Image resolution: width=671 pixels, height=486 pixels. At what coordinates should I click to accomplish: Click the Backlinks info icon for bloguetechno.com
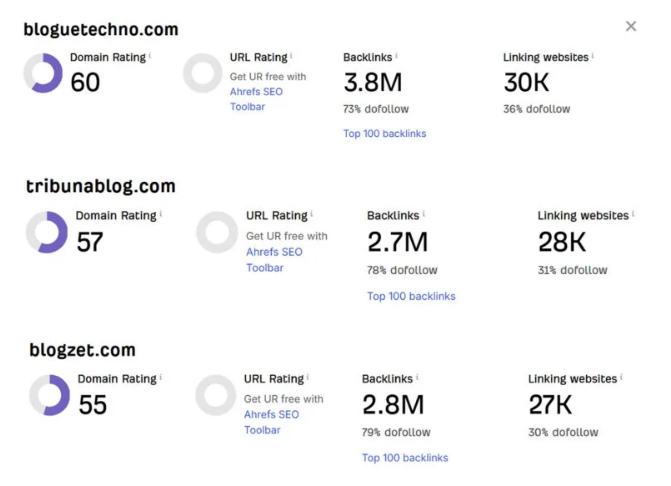pos(396,55)
